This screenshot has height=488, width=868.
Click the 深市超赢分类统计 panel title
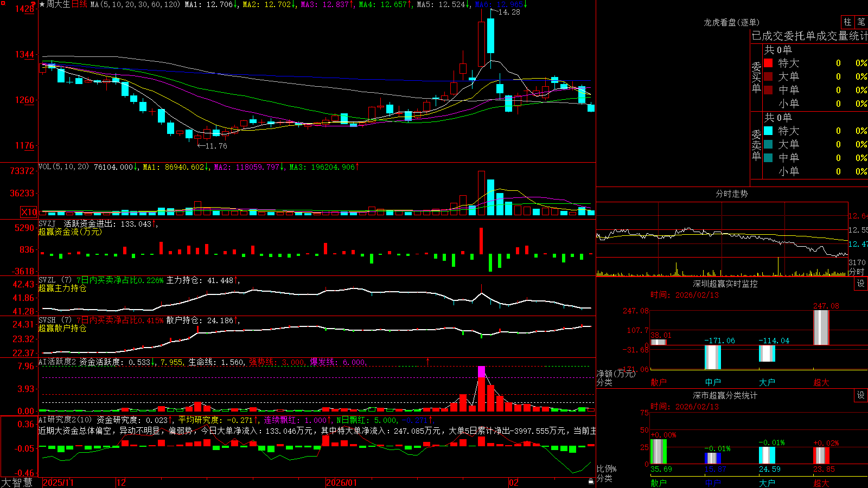725,395
